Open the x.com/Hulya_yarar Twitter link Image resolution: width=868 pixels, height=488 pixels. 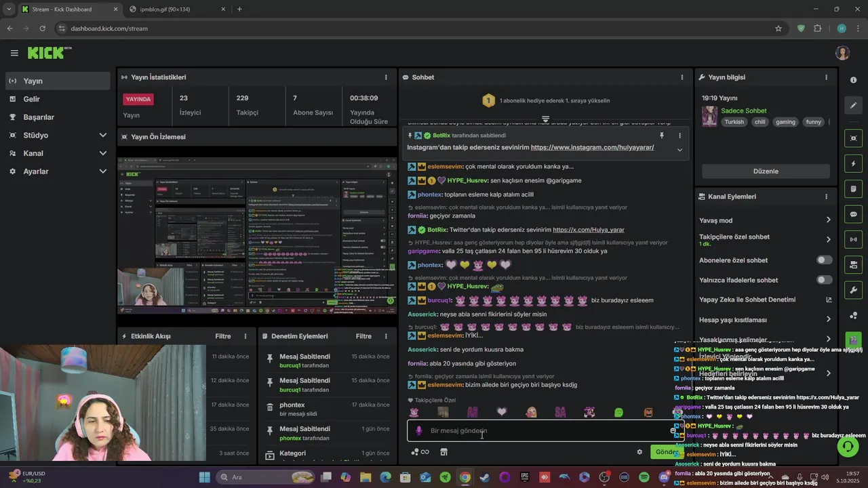pyautogui.click(x=589, y=230)
